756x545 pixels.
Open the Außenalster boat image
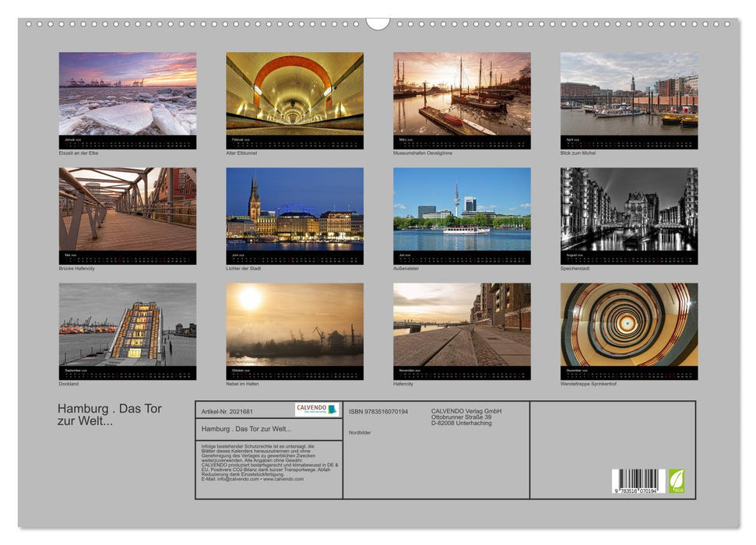(x=462, y=209)
